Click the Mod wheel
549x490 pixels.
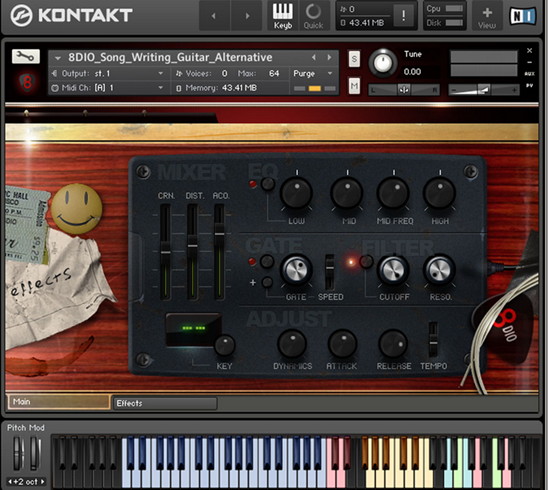[x=34, y=453]
